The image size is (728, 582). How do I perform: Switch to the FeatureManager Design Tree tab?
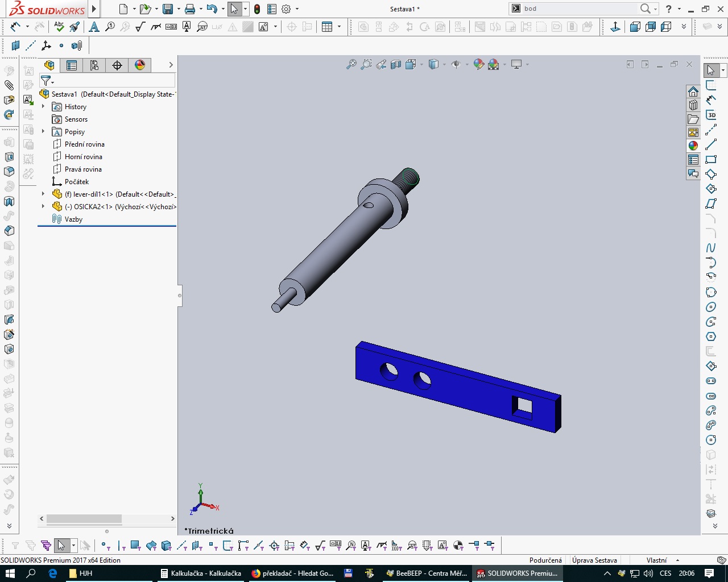[49, 65]
